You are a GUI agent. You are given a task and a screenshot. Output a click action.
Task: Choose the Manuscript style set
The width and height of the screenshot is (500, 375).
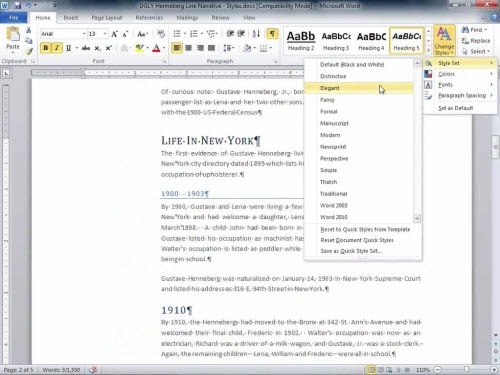359,123
